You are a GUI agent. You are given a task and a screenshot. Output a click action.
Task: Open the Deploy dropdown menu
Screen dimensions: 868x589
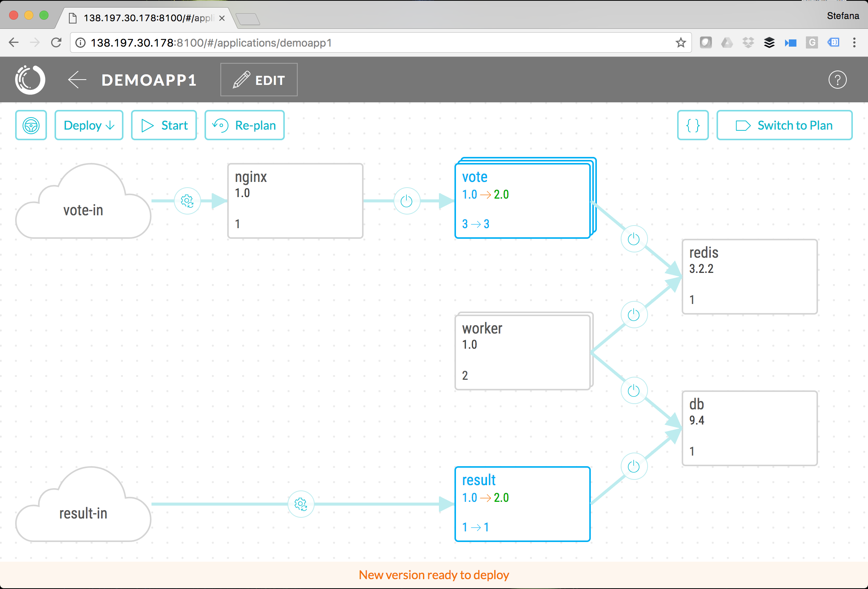89,125
